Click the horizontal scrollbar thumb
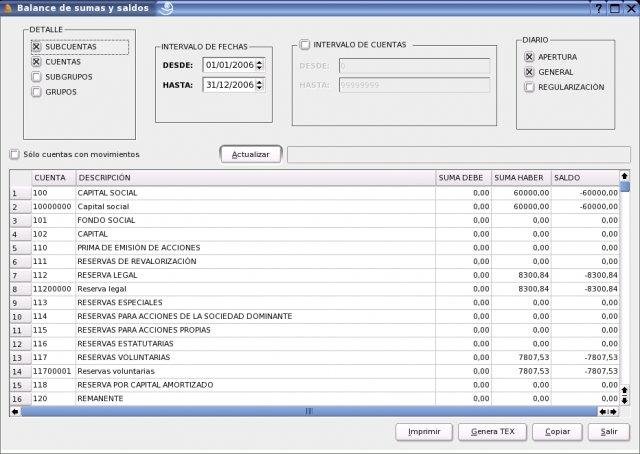The image size is (640, 454). click(x=309, y=412)
